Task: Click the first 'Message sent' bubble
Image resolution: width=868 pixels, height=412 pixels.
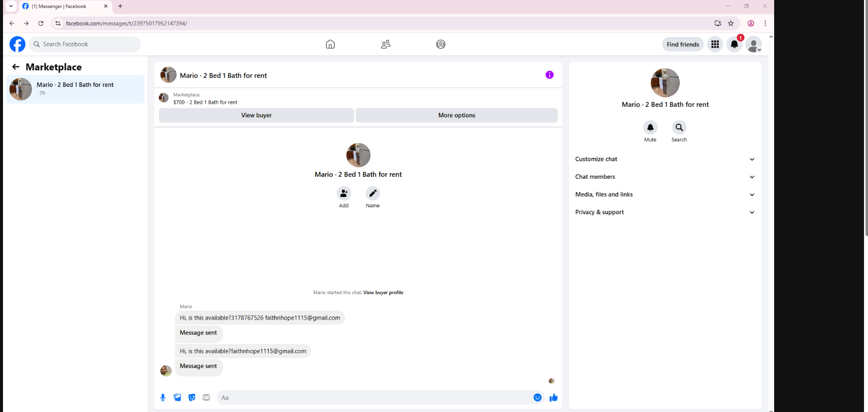Action: 199,333
